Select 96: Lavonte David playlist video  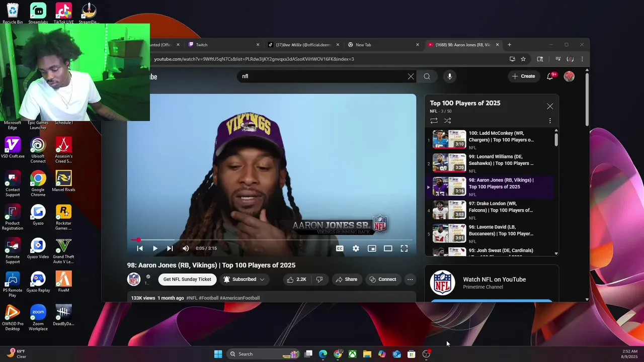point(491,234)
